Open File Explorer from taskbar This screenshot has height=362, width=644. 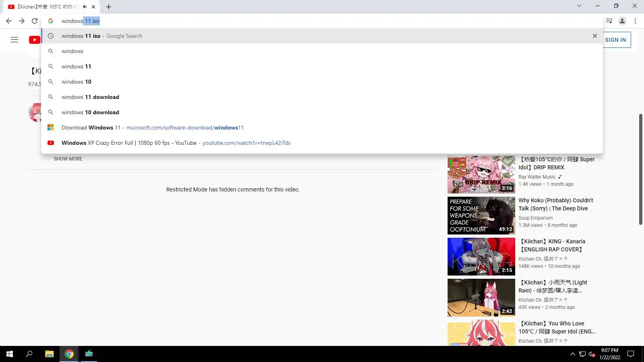pos(49,354)
